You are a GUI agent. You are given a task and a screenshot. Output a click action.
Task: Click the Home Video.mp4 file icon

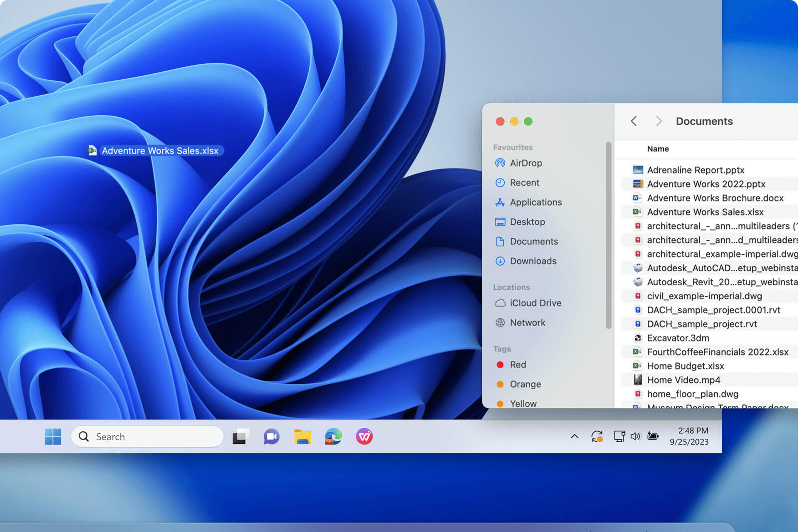637,380
